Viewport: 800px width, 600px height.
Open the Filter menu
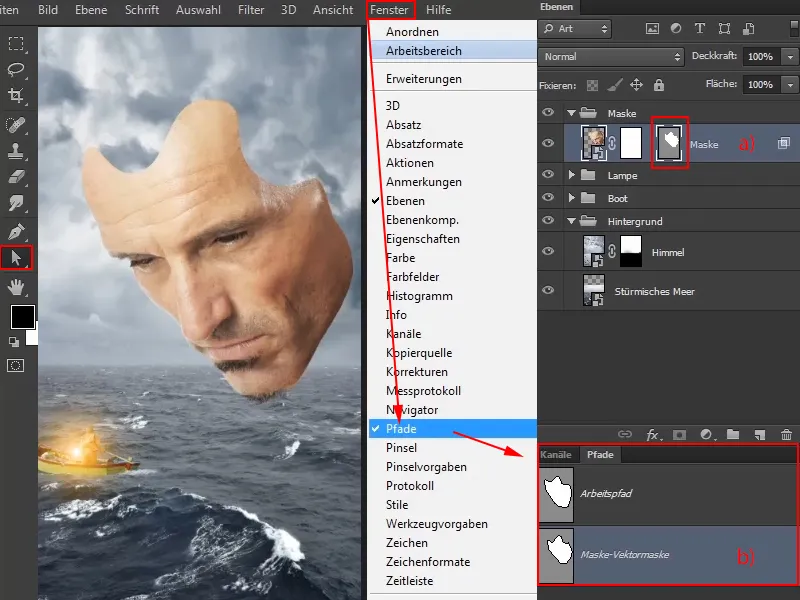click(x=251, y=10)
